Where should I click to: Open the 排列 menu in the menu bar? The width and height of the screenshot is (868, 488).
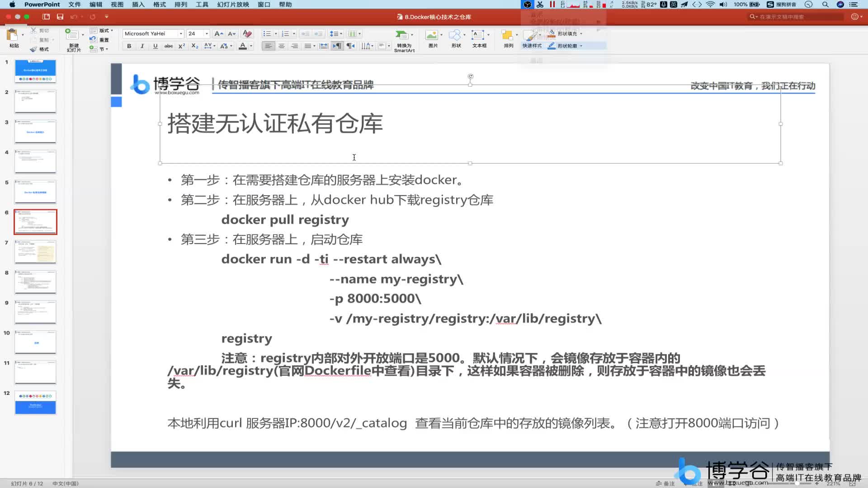point(181,4)
